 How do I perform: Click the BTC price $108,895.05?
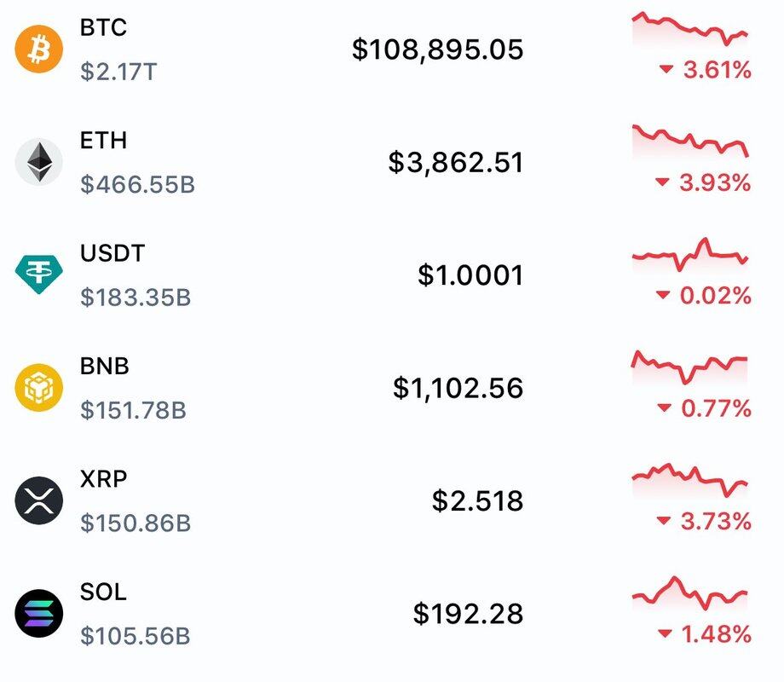point(437,49)
